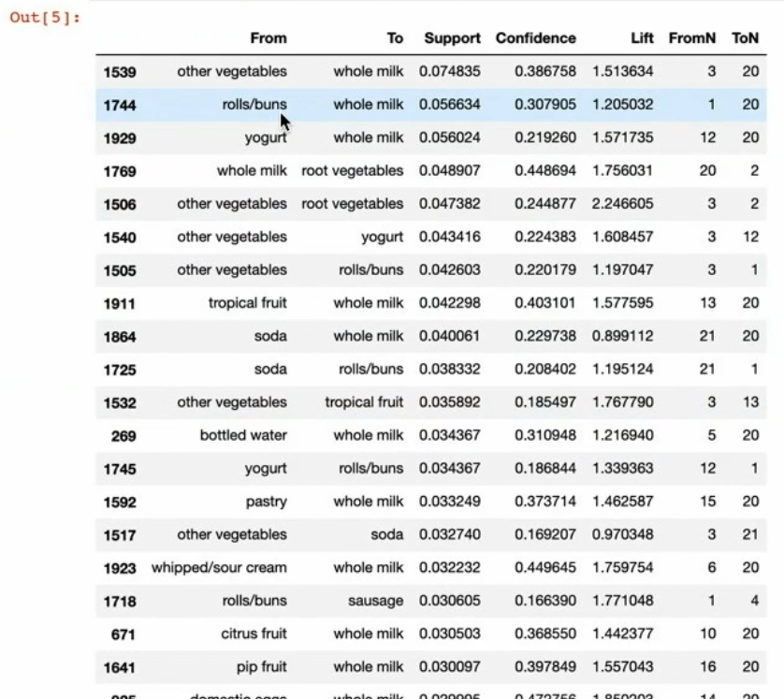Click the Confidence column header

535,38
